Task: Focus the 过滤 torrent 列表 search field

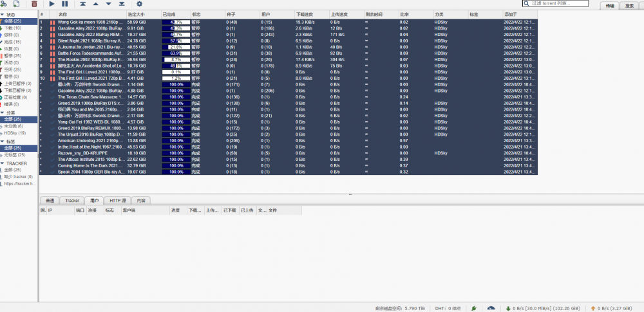Action: (554, 3)
